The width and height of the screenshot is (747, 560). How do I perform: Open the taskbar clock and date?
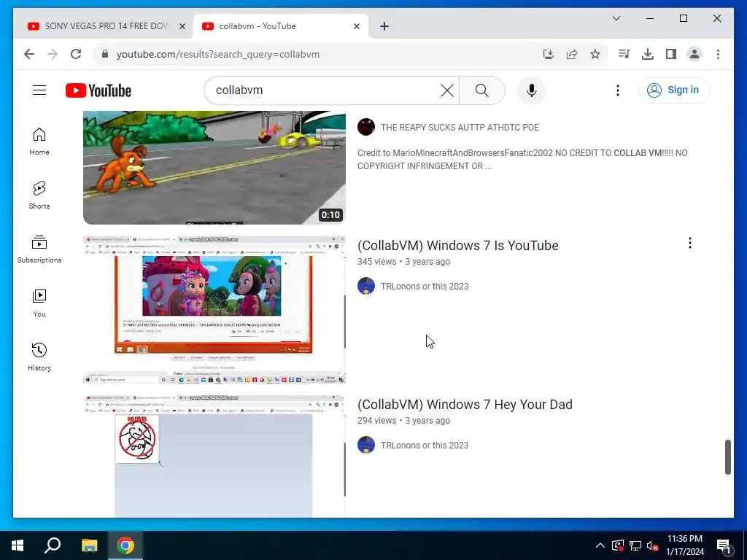[684, 545]
